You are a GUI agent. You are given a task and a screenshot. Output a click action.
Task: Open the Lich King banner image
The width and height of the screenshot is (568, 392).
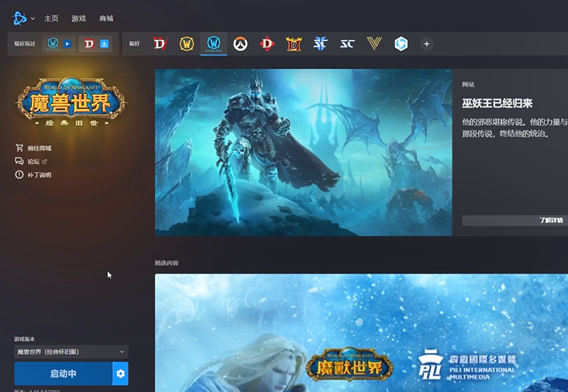(303, 152)
